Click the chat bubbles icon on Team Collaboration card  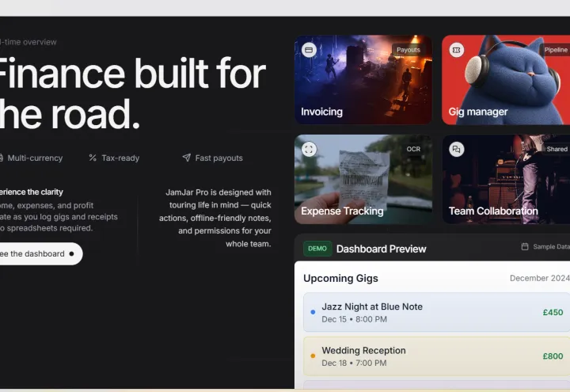[x=456, y=150]
